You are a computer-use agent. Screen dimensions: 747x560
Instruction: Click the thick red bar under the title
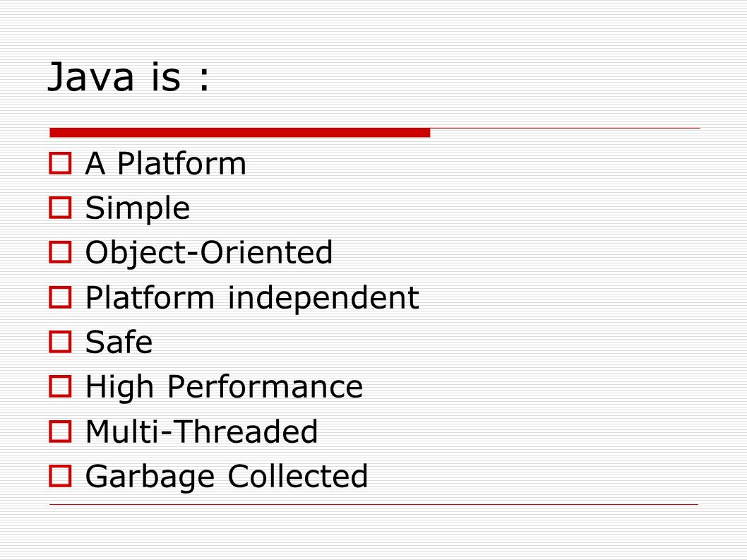(x=239, y=133)
